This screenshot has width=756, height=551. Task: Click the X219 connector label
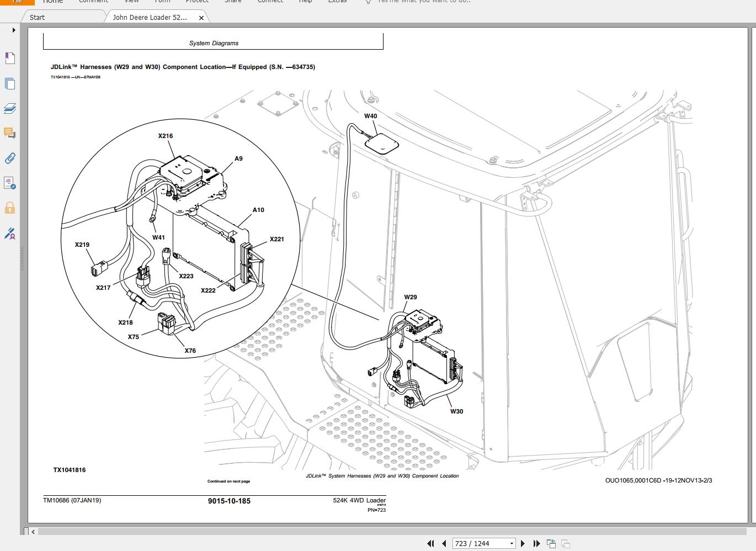82,245
